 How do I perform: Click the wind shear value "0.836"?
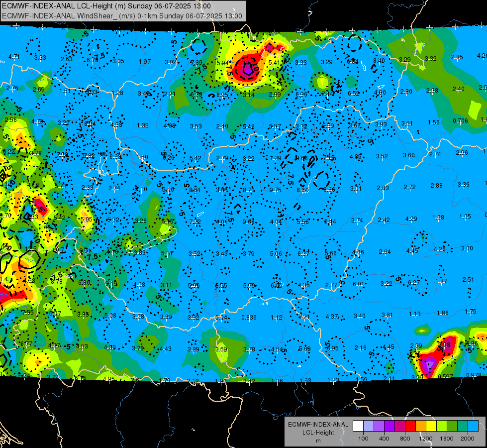(249, 318)
